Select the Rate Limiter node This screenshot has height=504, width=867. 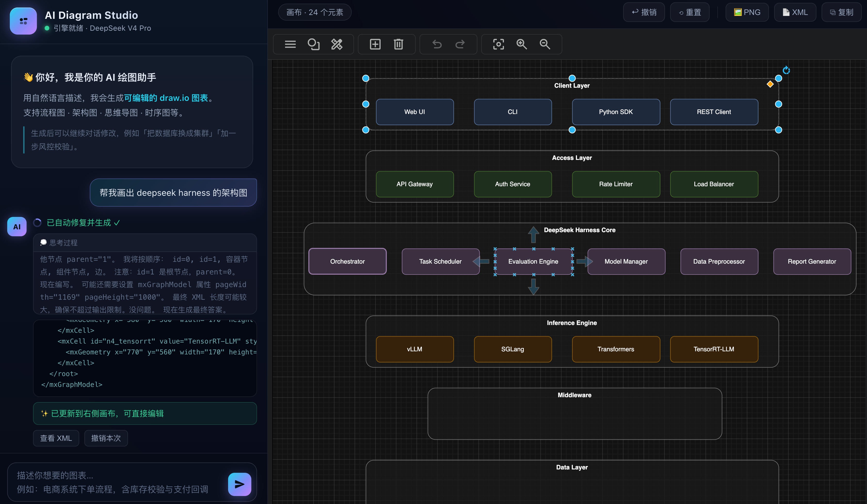(616, 184)
